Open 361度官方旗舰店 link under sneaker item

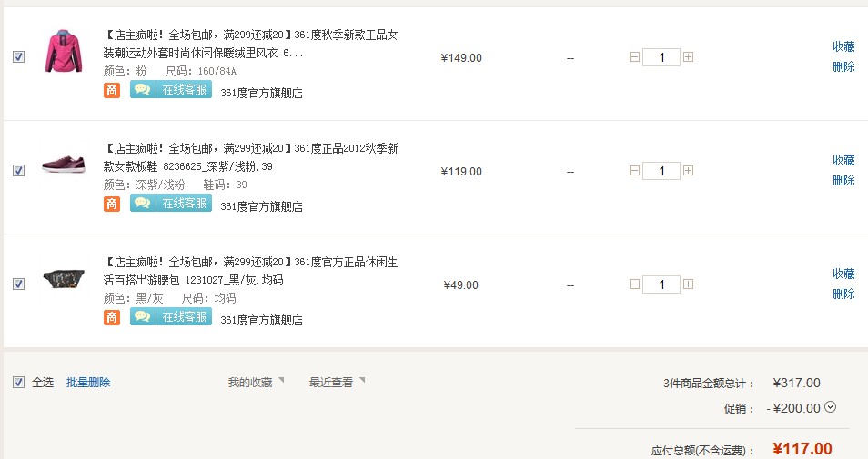point(261,206)
